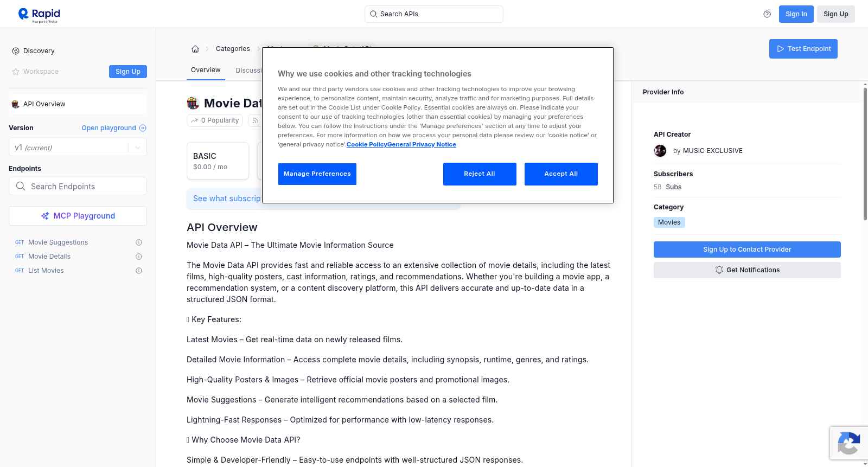Viewport: 868px width, 467px height.
Task: Select the BASIC $0.00 plan card
Action: pos(218,161)
